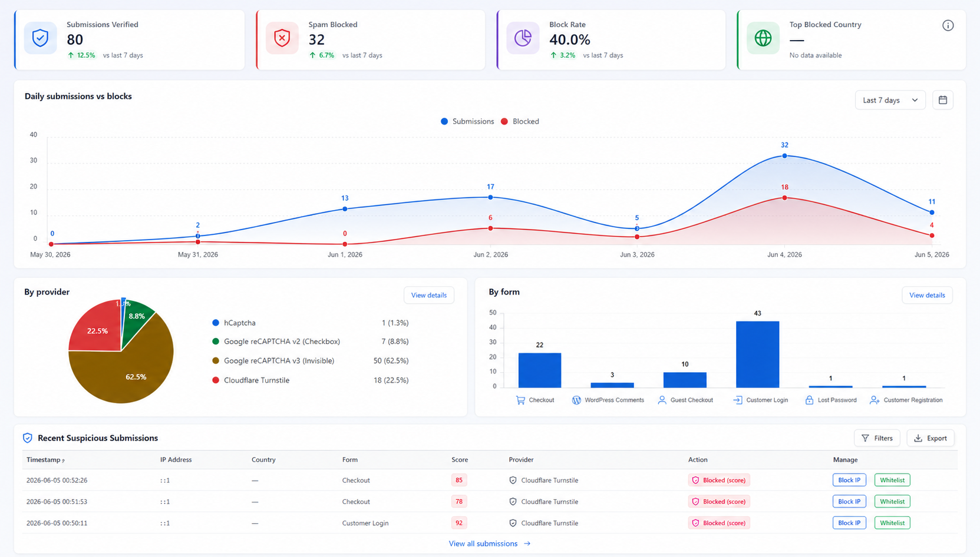Click the Top Blocked Country globe icon
This screenshot has width=980, height=557.
tap(763, 38)
